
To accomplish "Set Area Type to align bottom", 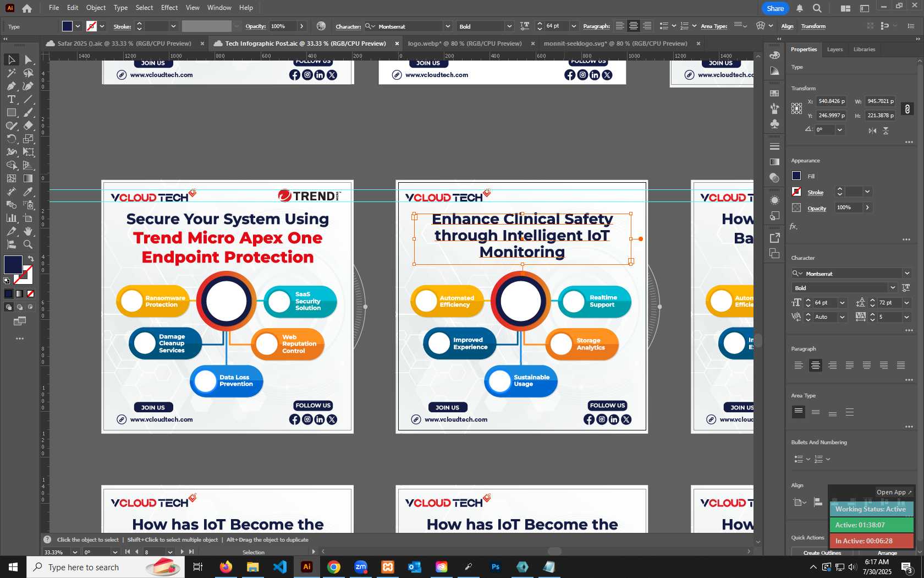I will (x=833, y=412).
